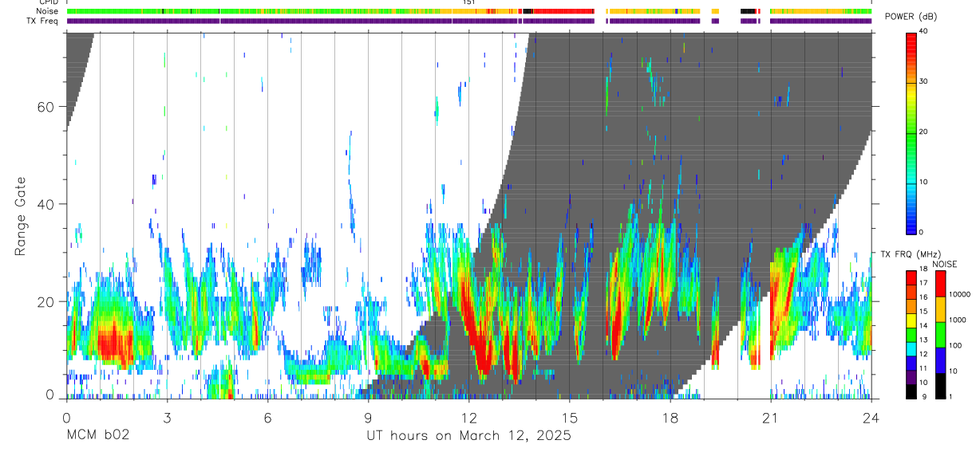The height and width of the screenshot is (452, 980).
Task: Click the x-axis tick label '6'
Action: point(267,418)
